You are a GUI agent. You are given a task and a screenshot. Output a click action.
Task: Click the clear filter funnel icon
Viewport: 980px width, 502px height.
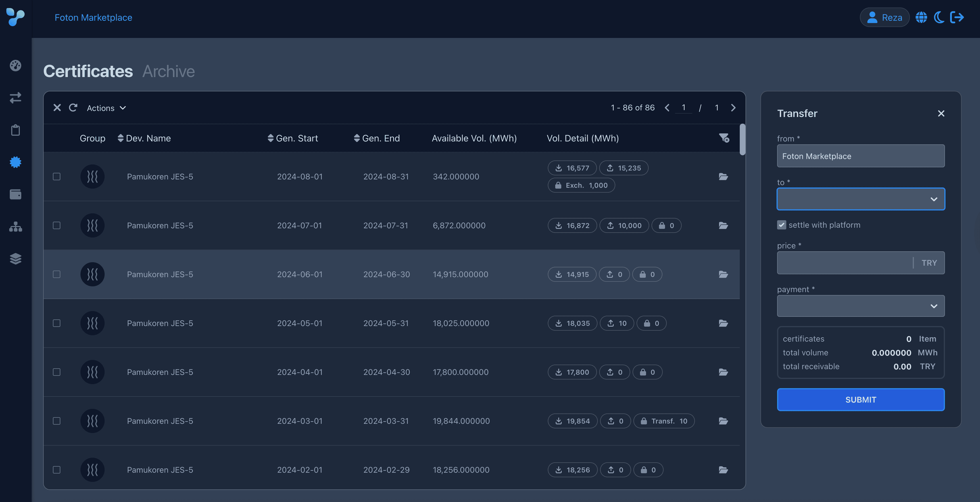point(724,138)
